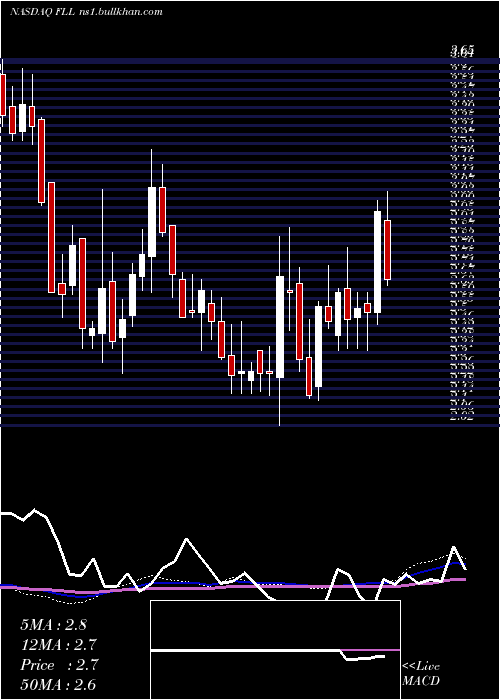
Task: Click the "<<Live MACD" label
Action: 421,673
